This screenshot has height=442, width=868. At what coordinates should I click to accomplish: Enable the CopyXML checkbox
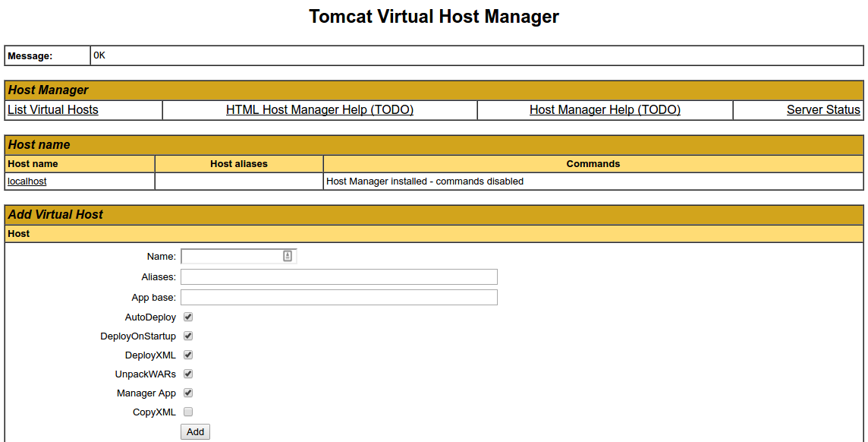(x=188, y=412)
